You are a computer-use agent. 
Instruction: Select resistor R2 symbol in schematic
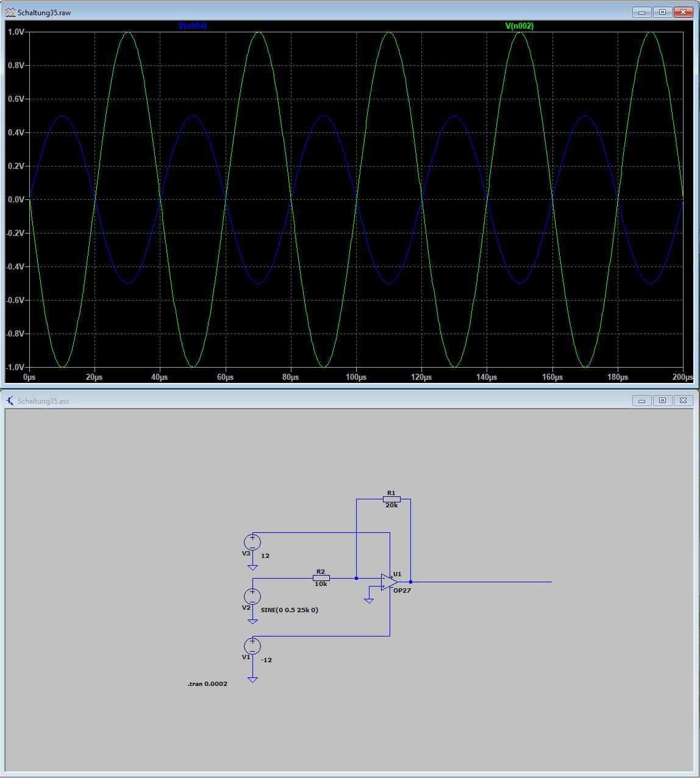[x=321, y=578]
